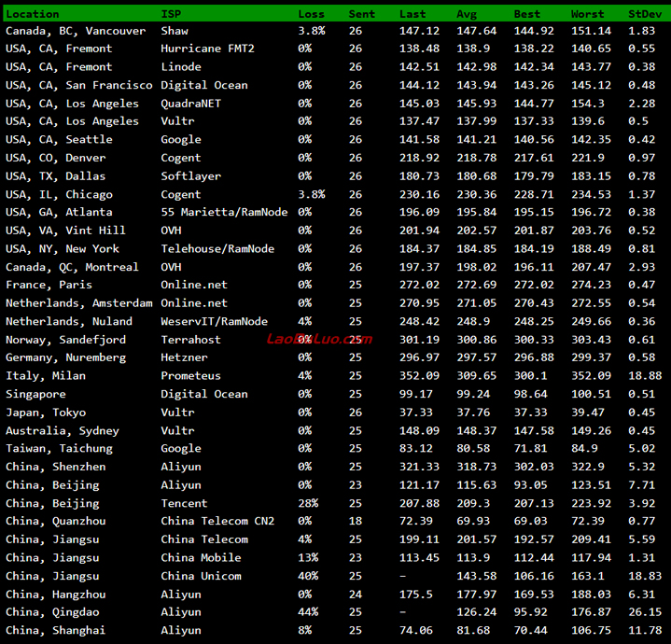Image resolution: width=671 pixels, height=644 pixels.
Task: Click Avg value 230.36 for Chicago
Action: coord(477,195)
